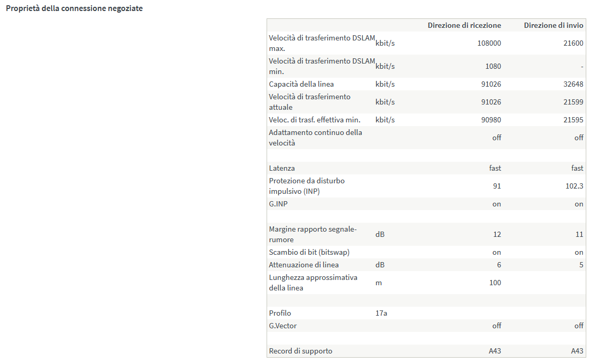Click the 1080 DSLAM min receive value
This screenshot has width=601, height=364.
[493, 66]
